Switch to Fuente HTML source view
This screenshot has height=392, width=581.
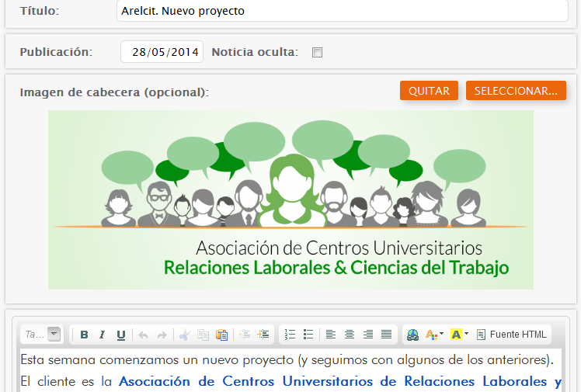511,335
